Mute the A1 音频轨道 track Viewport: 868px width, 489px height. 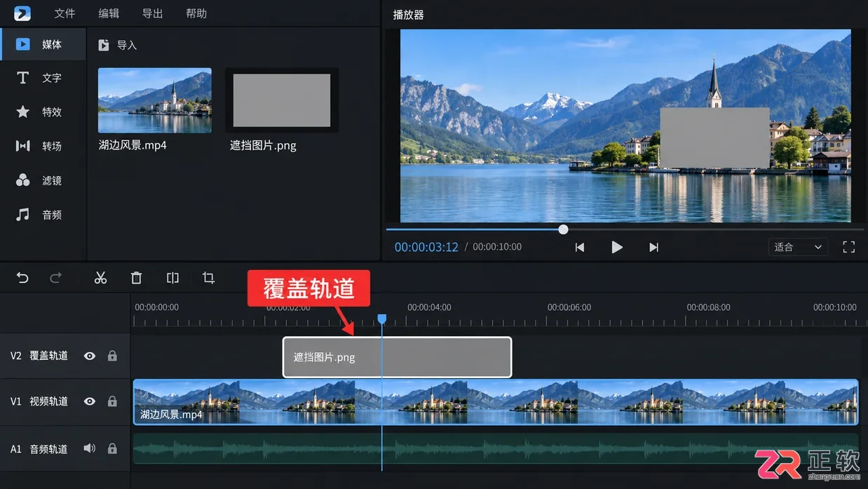click(x=90, y=448)
